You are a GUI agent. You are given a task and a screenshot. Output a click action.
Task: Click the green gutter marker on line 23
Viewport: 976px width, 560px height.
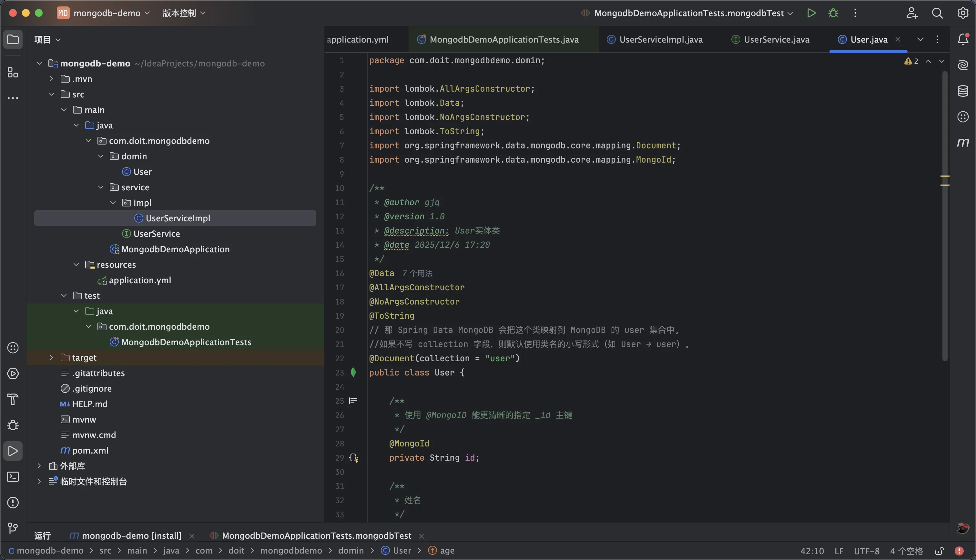click(x=353, y=372)
